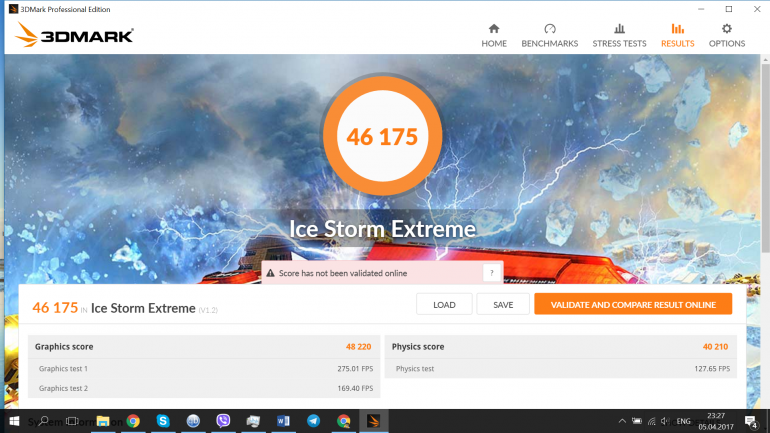Click the Graphics score heading
Viewport: 770px width, 433px height.
point(64,347)
